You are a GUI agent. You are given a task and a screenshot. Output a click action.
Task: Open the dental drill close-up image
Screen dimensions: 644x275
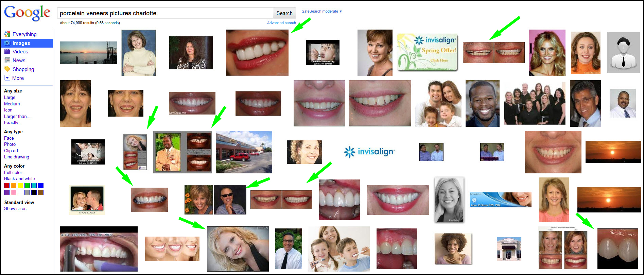pyautogui.click(x=99, y=249)
